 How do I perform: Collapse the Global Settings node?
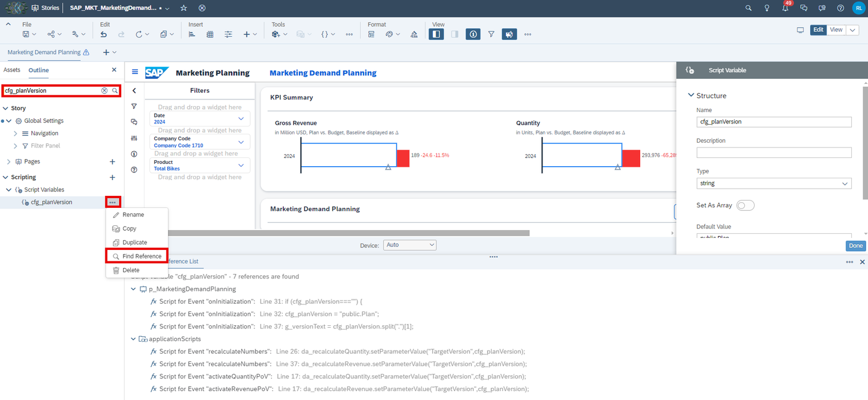(9, 121)
